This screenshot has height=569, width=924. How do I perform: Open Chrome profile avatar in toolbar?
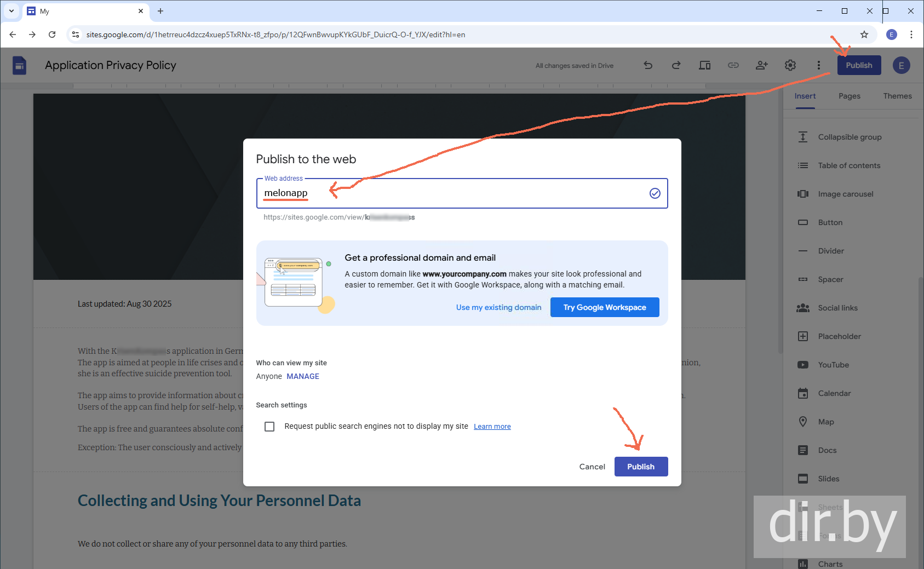[892, 35]
